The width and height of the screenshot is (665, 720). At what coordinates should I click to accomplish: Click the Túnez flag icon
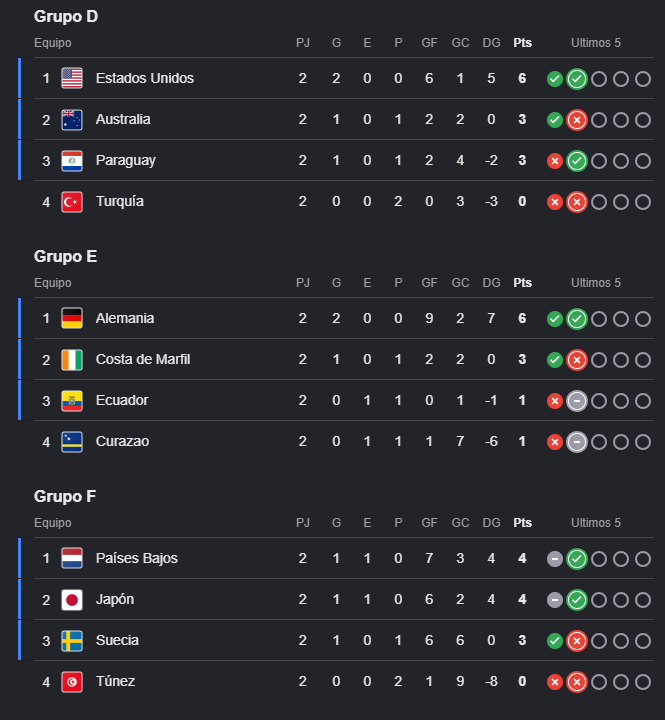[x=72, y=682]
